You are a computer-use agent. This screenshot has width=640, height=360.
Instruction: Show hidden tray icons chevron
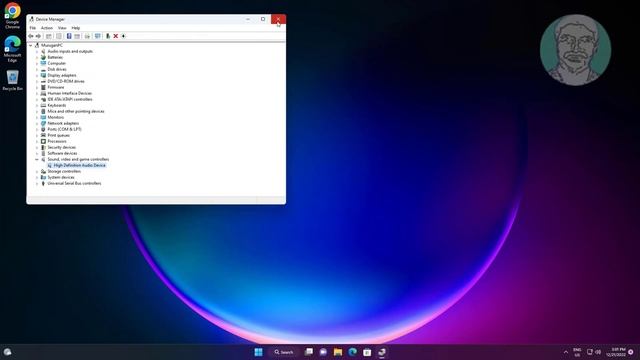tap(566, 352)
